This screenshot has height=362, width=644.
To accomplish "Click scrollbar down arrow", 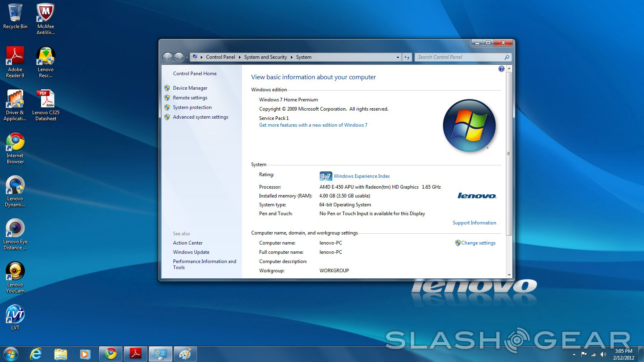I will [x=509, y=275].
